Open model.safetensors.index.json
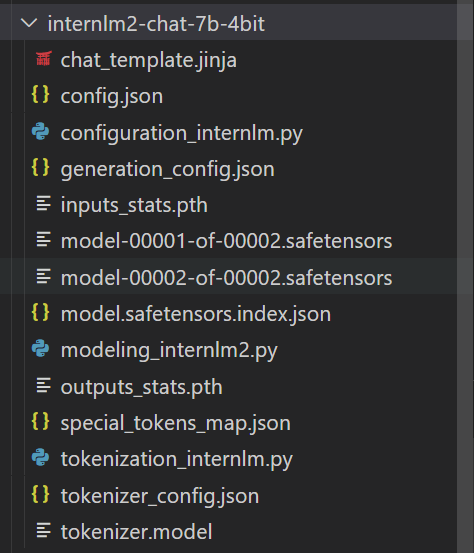Screen dimensions: 474x553 click(x=196, y=314)
